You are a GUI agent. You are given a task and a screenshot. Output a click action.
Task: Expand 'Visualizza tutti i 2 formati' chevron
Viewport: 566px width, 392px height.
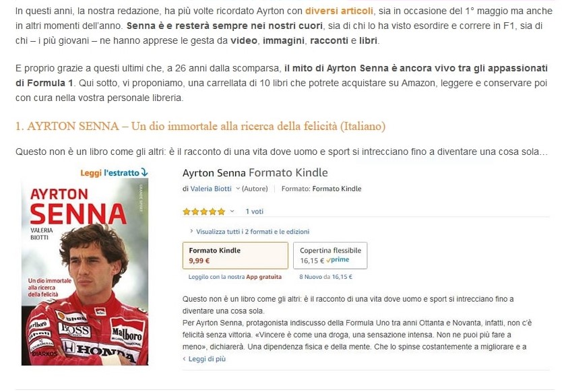click(191, 232)
